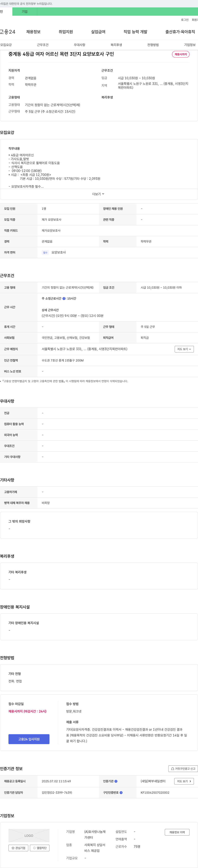Image resolution: width=198 pixels, height=868 pixels.
Task: Click the company LOGO placeholder image
Action: pos(29,836)
